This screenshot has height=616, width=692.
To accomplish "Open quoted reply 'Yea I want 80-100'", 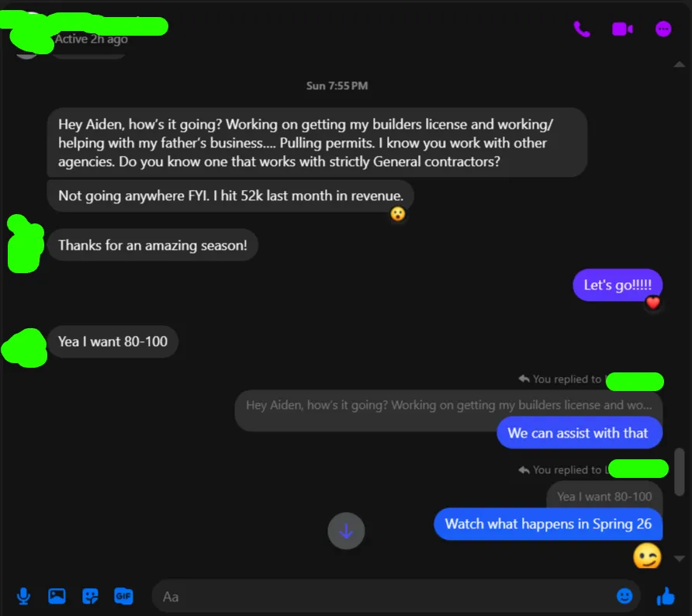I will click(604, 497).
